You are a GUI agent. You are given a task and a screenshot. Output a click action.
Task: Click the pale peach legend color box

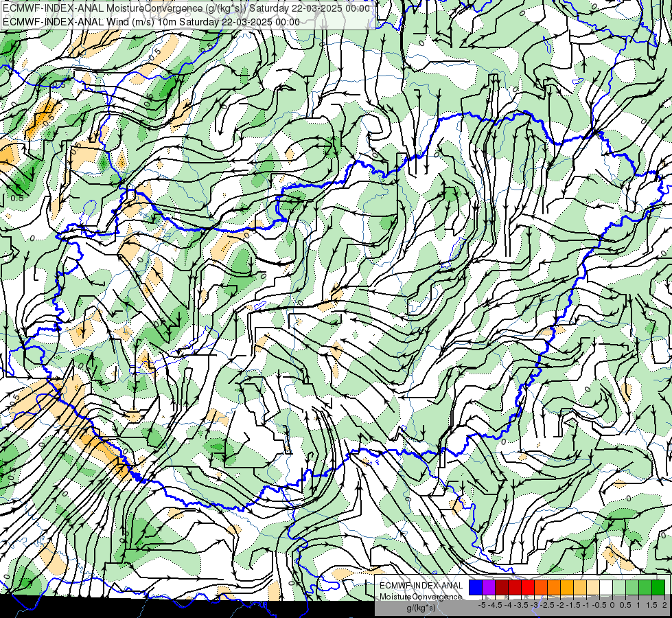(x=593, y=587)
